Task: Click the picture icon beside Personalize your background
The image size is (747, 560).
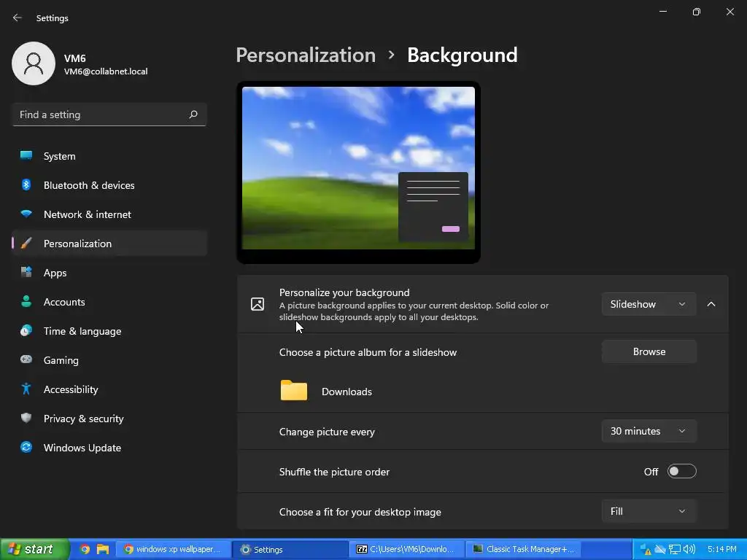Action: (x=258, y=304)
